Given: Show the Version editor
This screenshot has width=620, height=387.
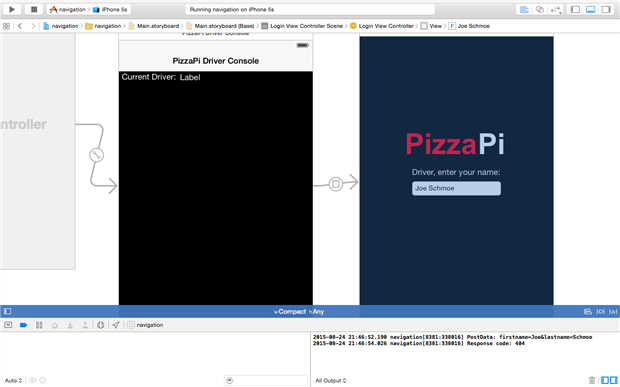Looking at the screenshot, I should pos(556,9).
